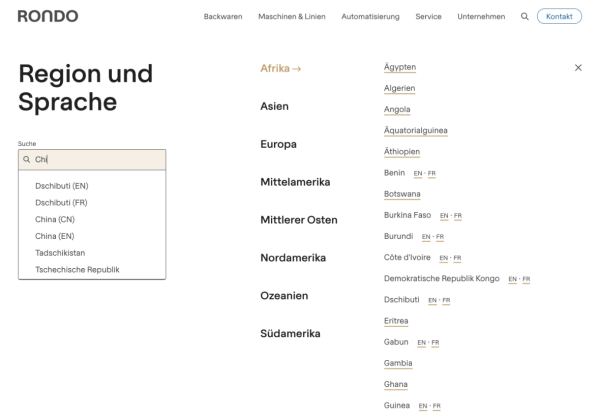The width and height of the screenshot is (600, 417).
Task: Select EN language for Burkina Faso
Action: click(444, 216)
